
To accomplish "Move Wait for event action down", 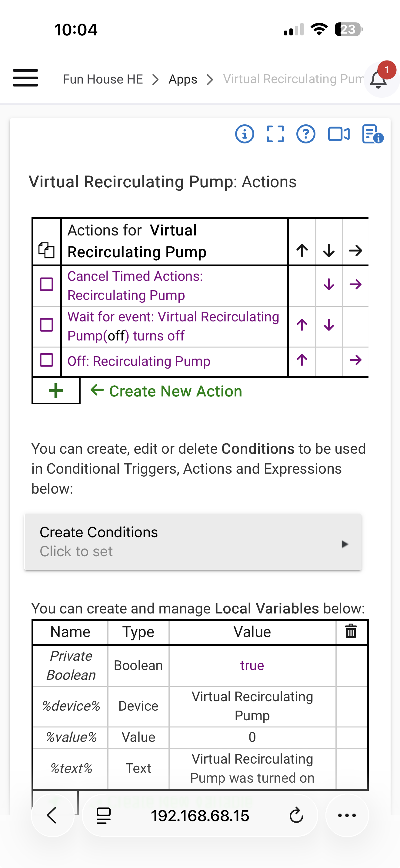I will coord(328,325).
